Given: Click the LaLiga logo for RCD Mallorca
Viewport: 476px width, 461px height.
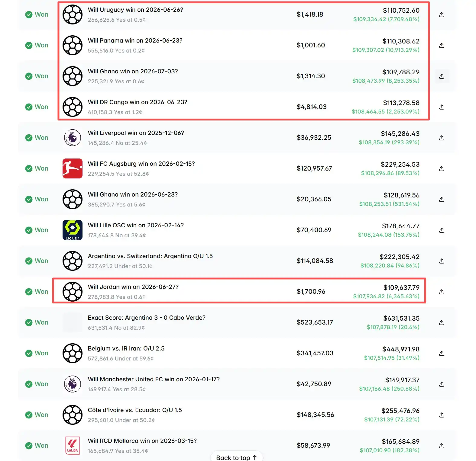Looking at the screenshot, I should pyautogui.click(x=73, y=446).
